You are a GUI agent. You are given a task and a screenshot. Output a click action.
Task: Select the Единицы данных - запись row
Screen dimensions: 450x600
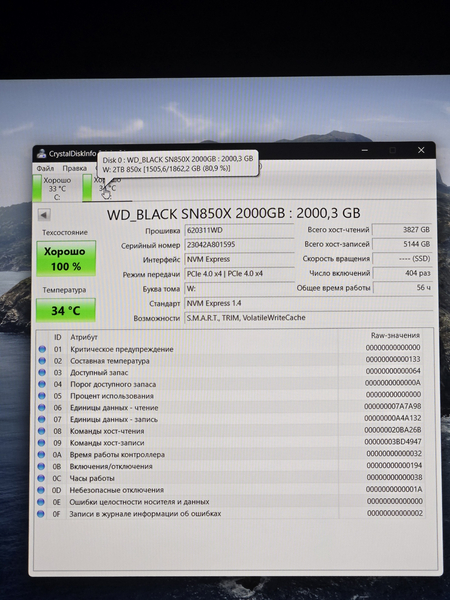(230, 419)
